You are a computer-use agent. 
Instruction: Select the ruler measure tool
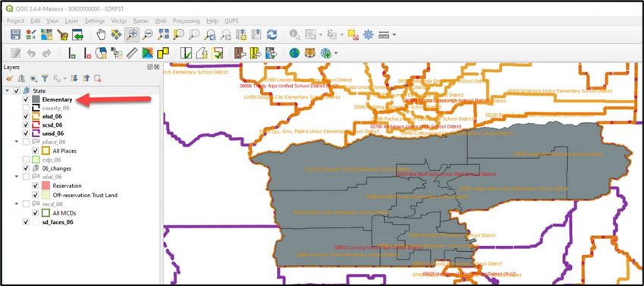tap(132, 53)
